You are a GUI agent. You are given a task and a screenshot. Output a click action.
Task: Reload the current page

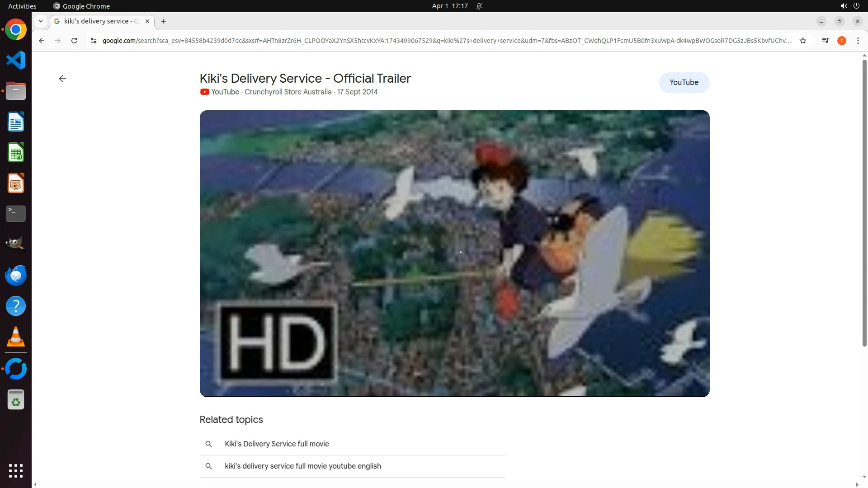(74, 41)
